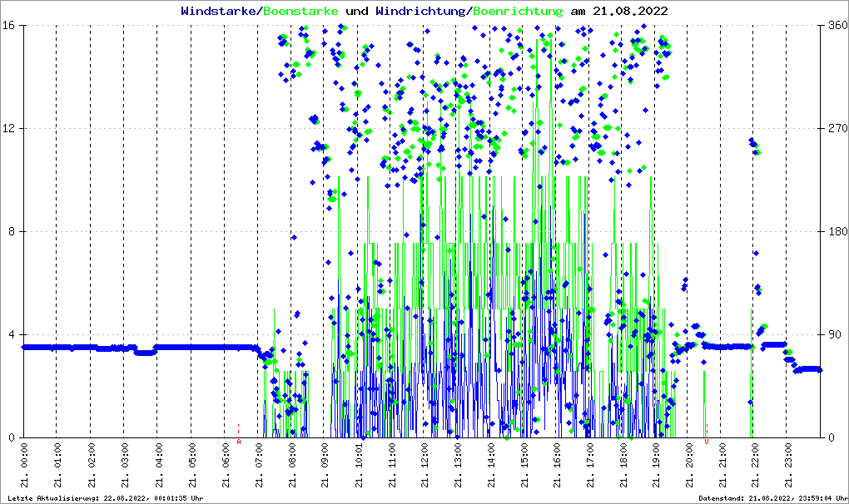
Task: Click the time axis label '21. 00:00'
Action: pos(24,465)
